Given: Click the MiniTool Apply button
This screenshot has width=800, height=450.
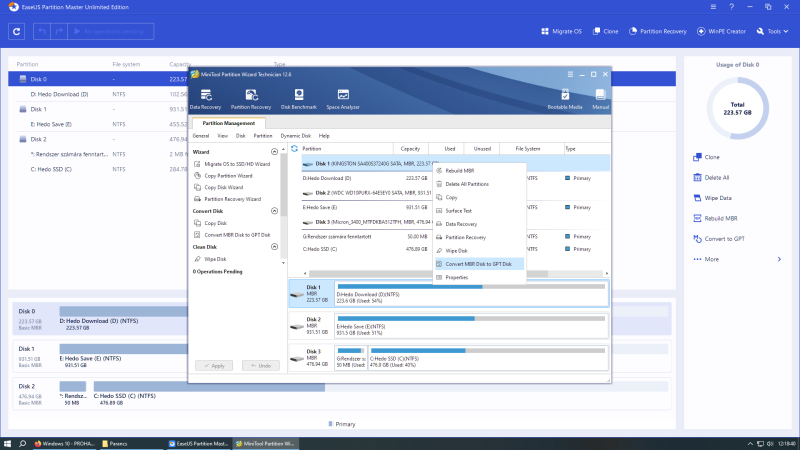Looking at the screenshot, I should 214,366.
